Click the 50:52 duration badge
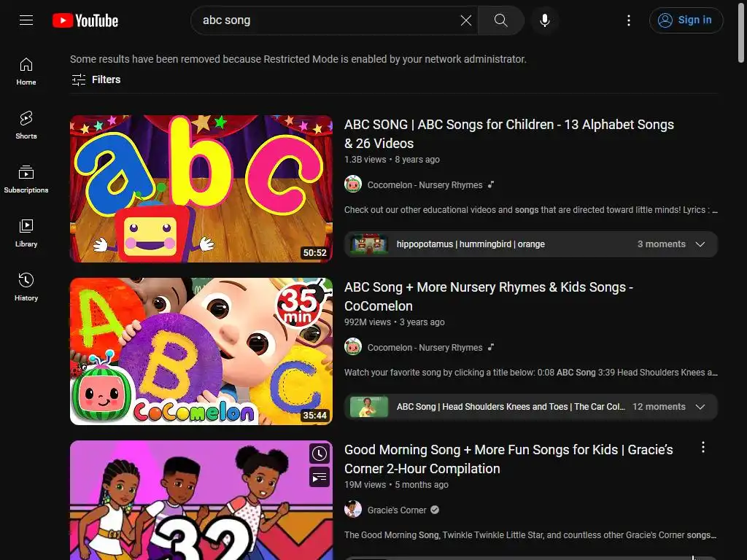 click(315, 253)
